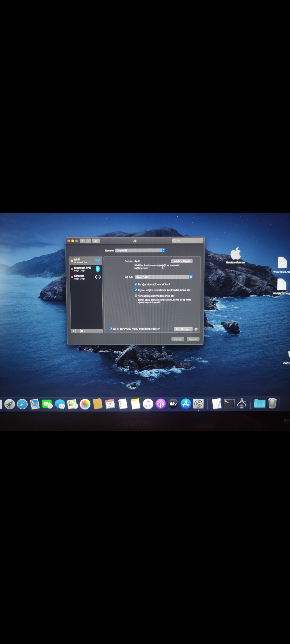Expand the Konum location dropdown
290x644 pixels.
coord(140,250)
